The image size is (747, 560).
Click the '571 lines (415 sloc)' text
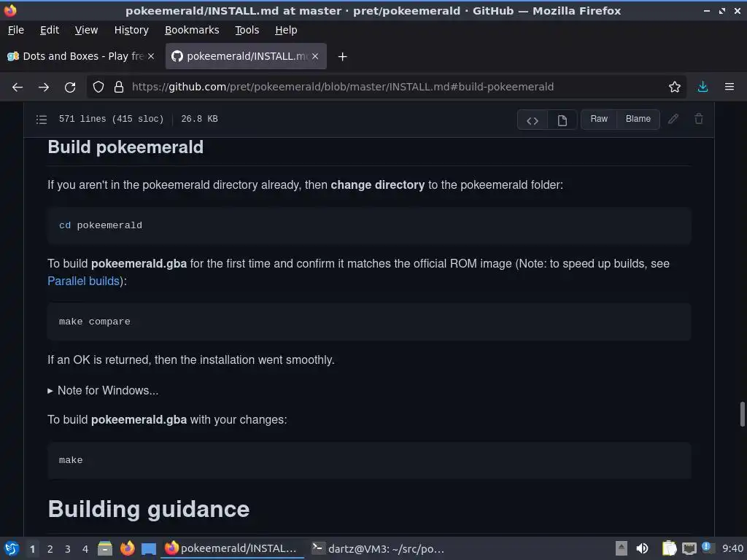(111, 119)
